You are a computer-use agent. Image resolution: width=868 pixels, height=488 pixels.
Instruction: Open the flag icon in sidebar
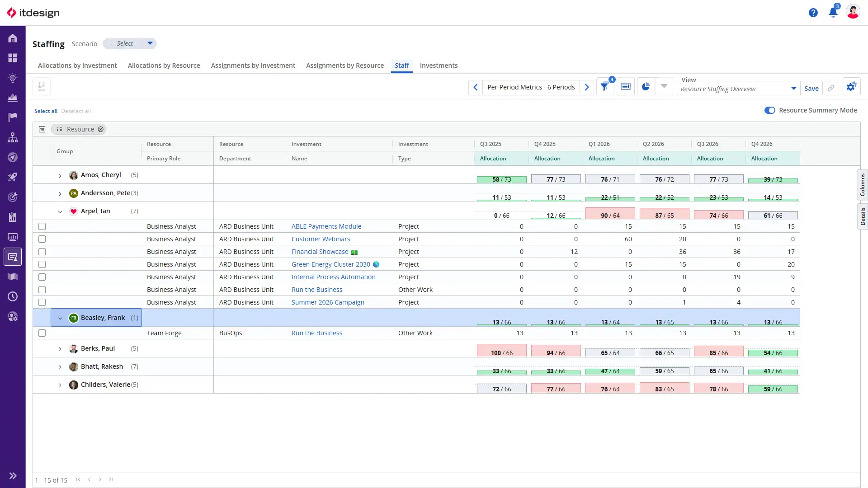point(13,117)
